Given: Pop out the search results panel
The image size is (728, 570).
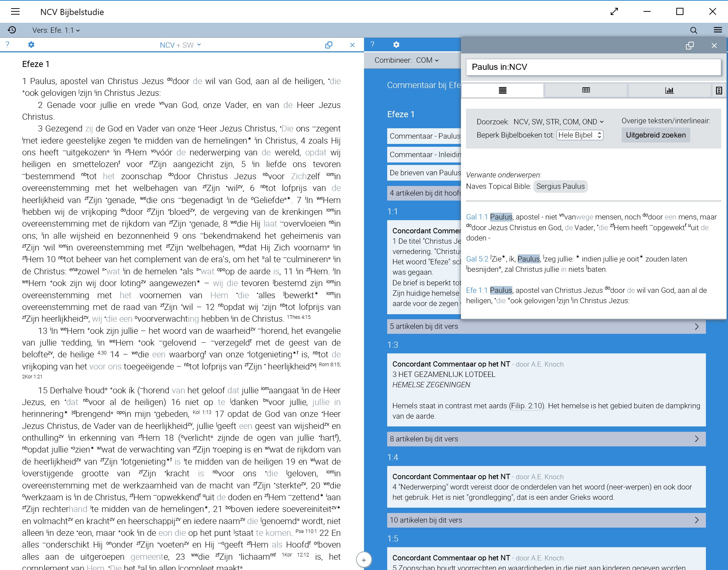Looking at the screenshot, I should [x=689, y=46].
